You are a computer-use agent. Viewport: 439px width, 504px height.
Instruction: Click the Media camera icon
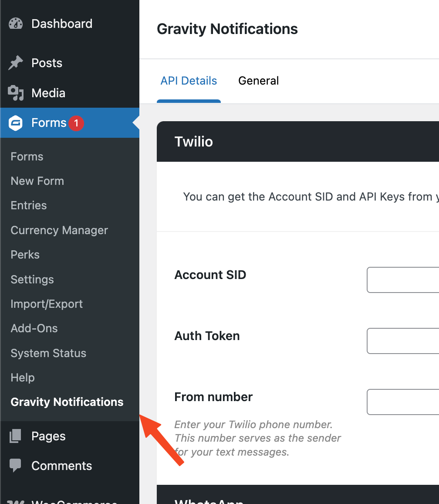click(x=15, y=93)
